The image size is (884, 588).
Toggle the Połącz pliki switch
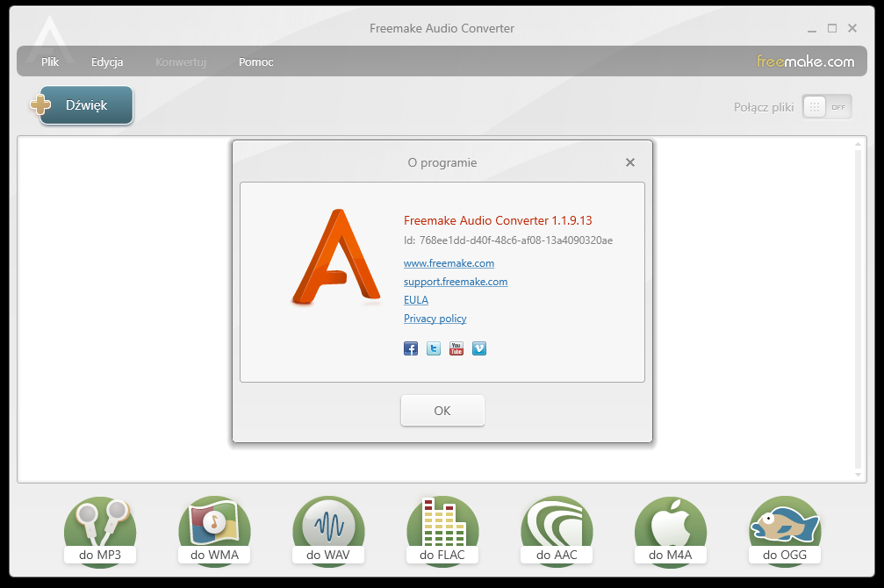coord(826,106)
